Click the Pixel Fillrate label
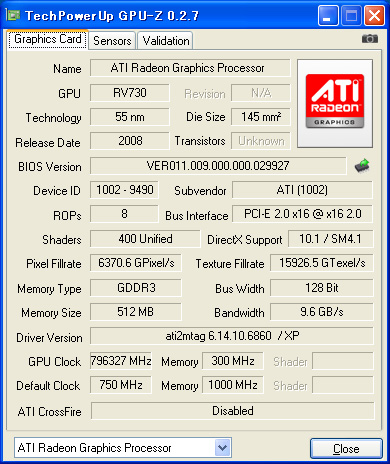This screenshot has width=390, height=464. 54,264
